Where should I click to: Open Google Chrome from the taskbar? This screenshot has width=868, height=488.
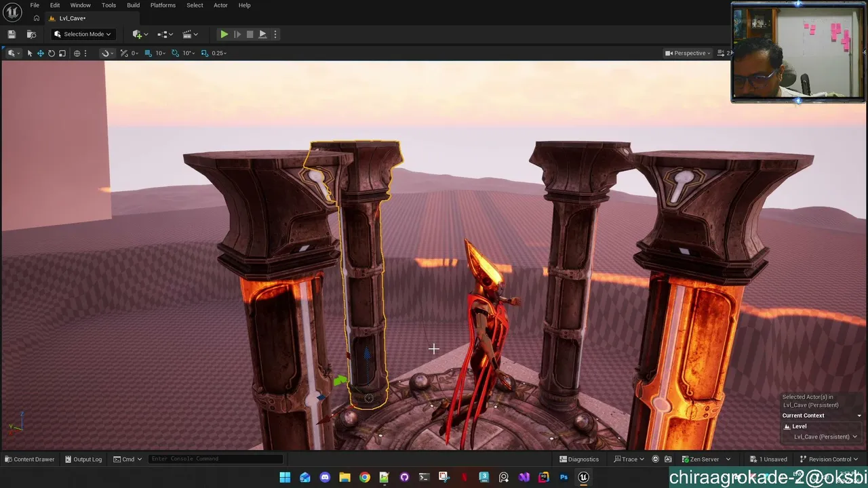coord(365,477)
